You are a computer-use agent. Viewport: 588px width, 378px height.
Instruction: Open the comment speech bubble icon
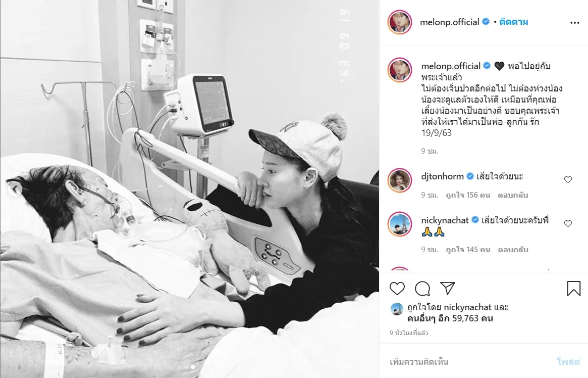coord(422,288)
